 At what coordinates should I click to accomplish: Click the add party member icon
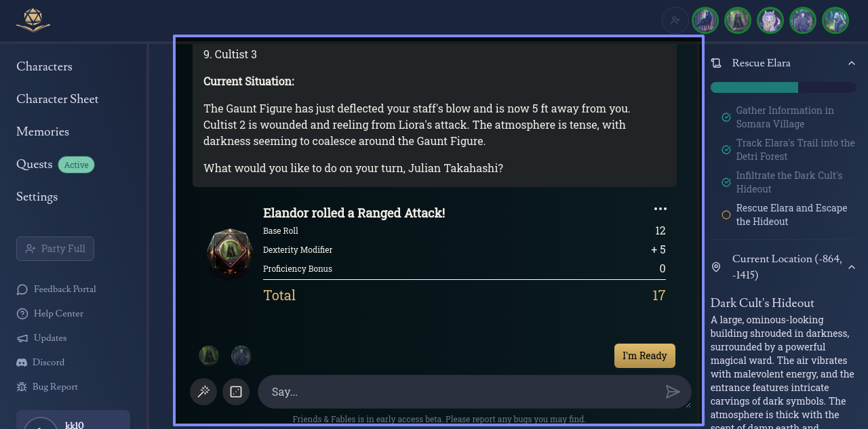[x=675, y=20]
